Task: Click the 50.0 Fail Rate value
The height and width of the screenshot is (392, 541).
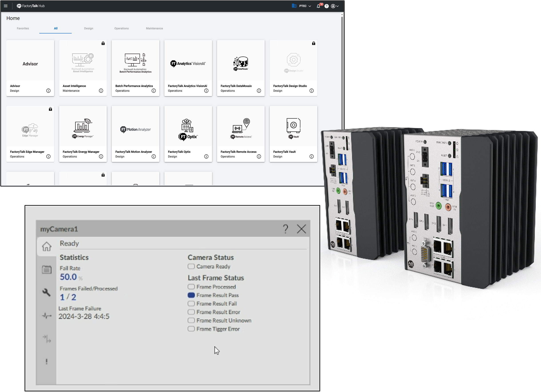Action: point(68,277)
